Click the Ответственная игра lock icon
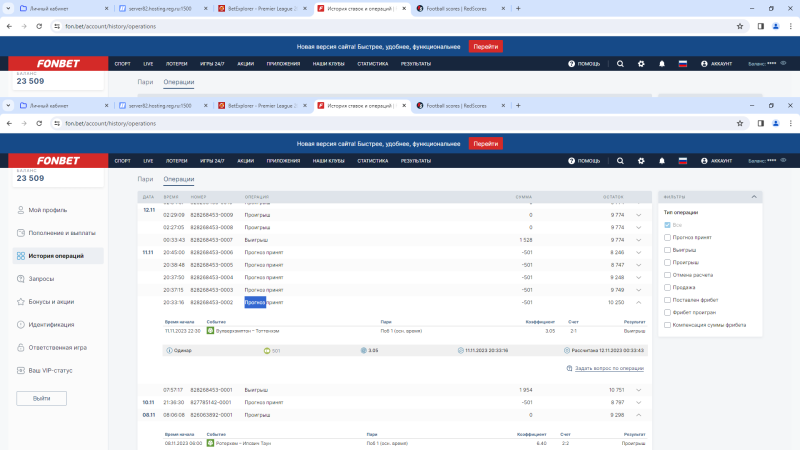The height and width of the screenshot is (450, 800). tap(20, 347)
